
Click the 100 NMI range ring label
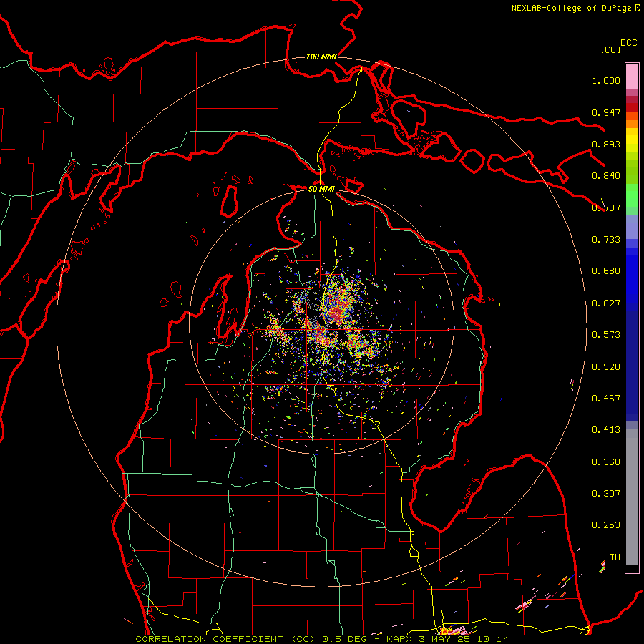point(321,57)
